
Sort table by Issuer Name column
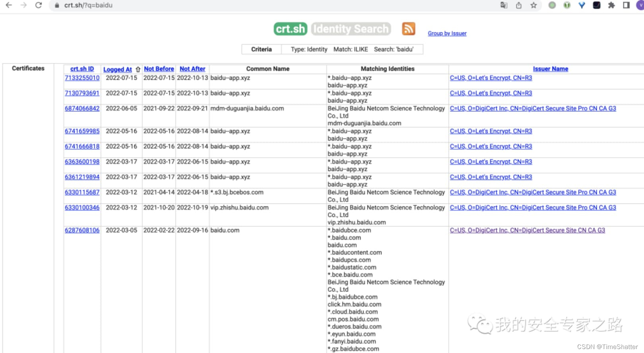pyautogui.click(x=551, y=69)
